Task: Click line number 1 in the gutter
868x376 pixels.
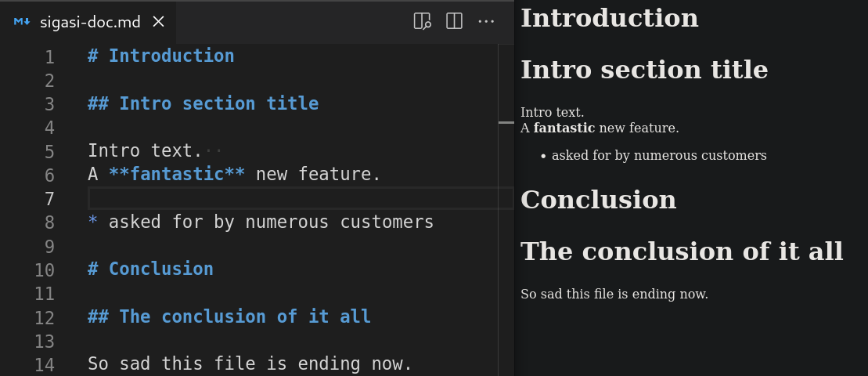Action: tap(49, 56)
